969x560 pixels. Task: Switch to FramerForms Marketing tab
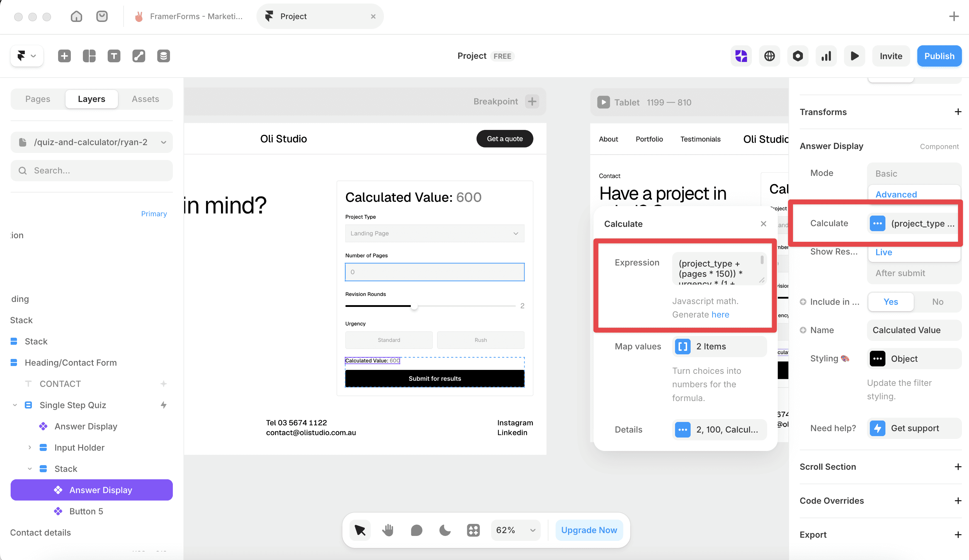pyautogui.click(x=188, y=16)
